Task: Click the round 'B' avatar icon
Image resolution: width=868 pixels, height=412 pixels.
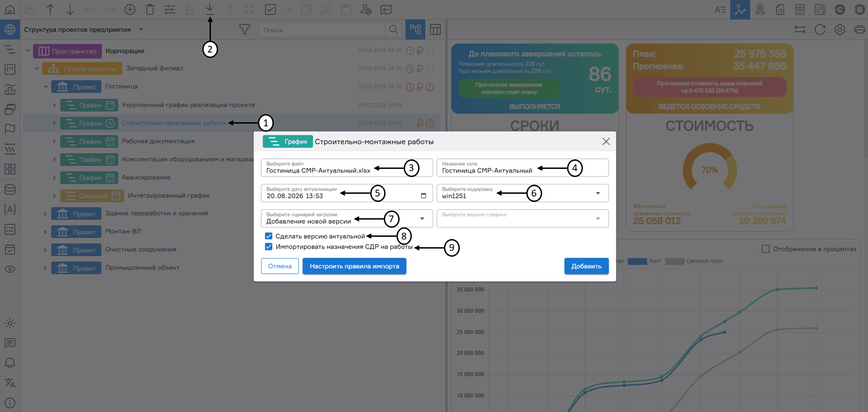Action: click(x=860, y=10)
